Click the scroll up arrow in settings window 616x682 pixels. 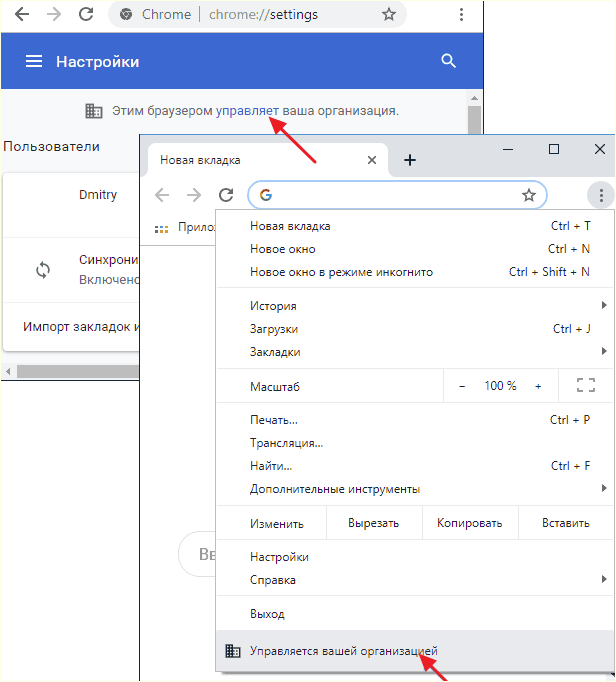(x=474, y=98)
